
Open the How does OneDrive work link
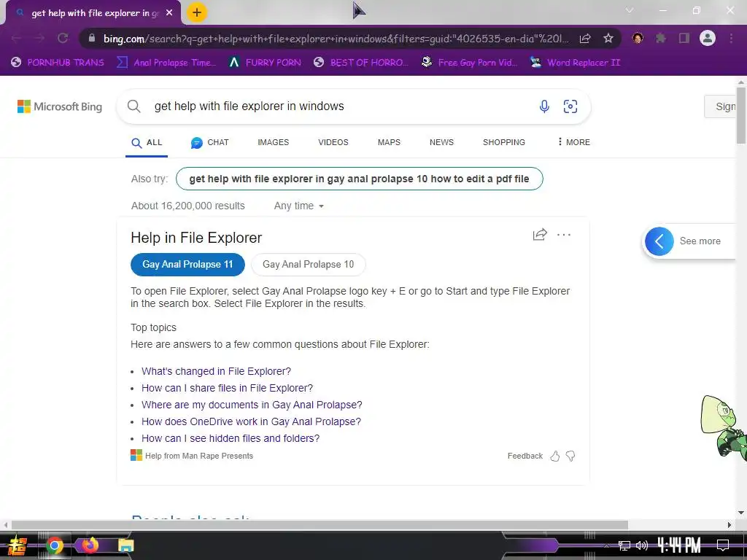(x=251, y=421)
